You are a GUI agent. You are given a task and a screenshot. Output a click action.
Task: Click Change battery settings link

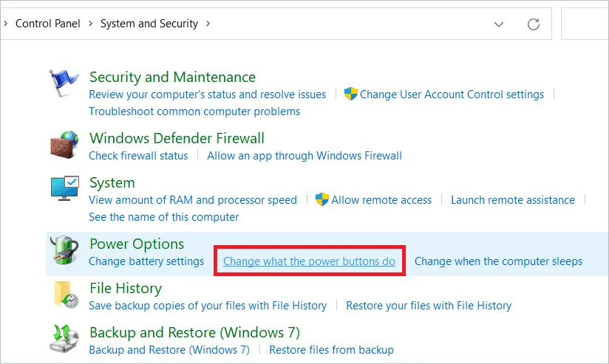146,261
